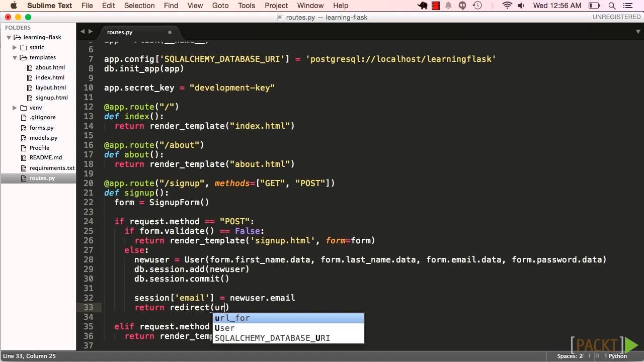Open the Project menu
Viewport: 644px width, 362px height.
(276, 6)
